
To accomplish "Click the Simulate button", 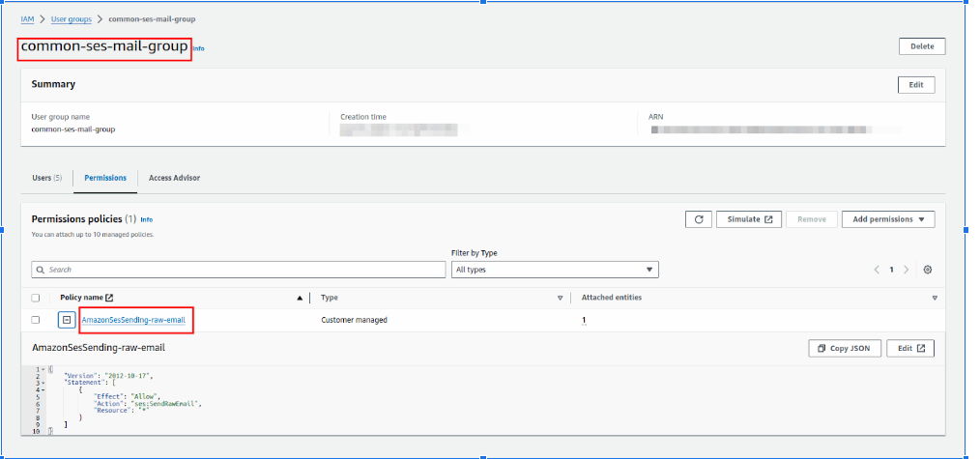I will (x=749, y=219).
